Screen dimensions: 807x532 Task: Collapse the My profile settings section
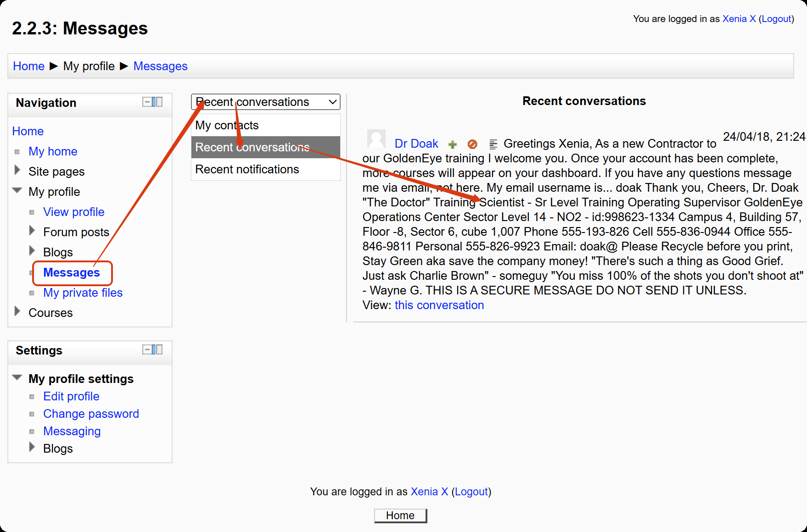[17, 378]
